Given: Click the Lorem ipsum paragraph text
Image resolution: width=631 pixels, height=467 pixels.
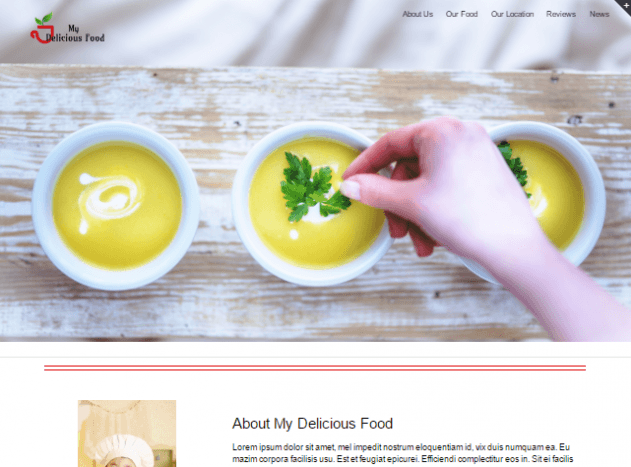Looking at the screenshot, I should (x=402, y=453).
